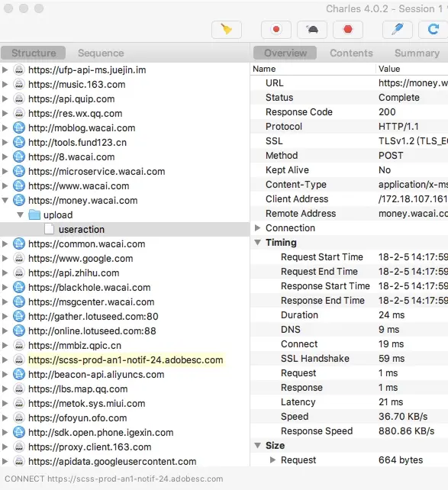Click the blue globe icon of moblog.wacai.com
Viewport: 448px width, 490px height.
coord(19,127)
